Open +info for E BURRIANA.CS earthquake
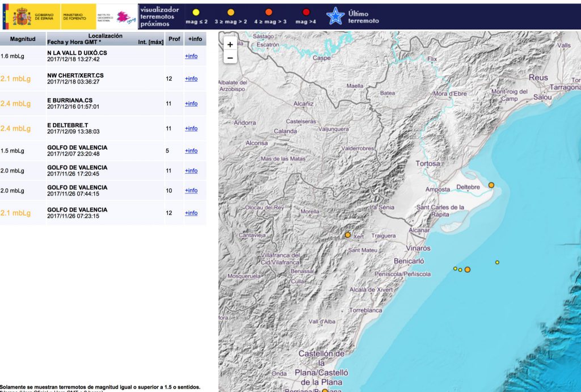Screen dimensions: 581x392 click(x=191, y=103)
